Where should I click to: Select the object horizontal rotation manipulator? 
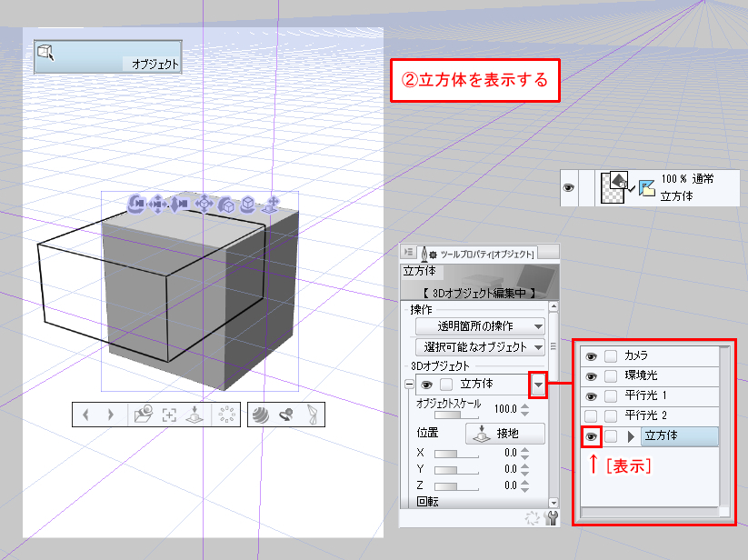coord(248,205)
